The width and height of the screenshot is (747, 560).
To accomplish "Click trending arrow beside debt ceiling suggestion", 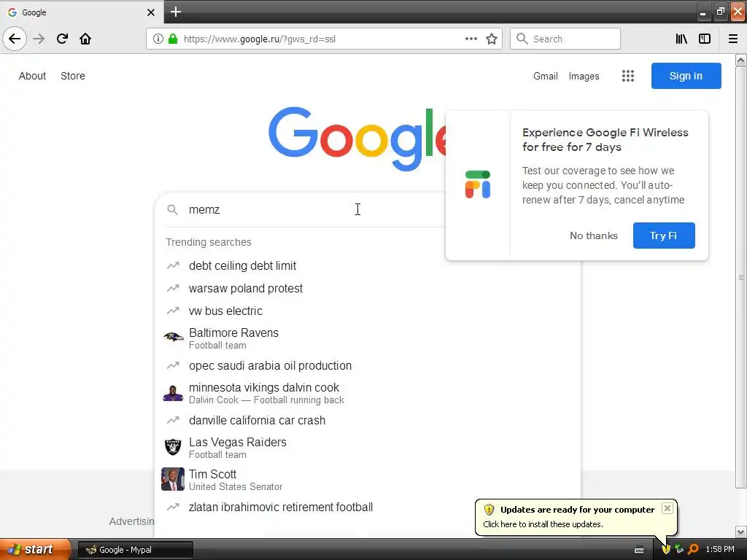I will pyautogui.click(x=173, y=265).
